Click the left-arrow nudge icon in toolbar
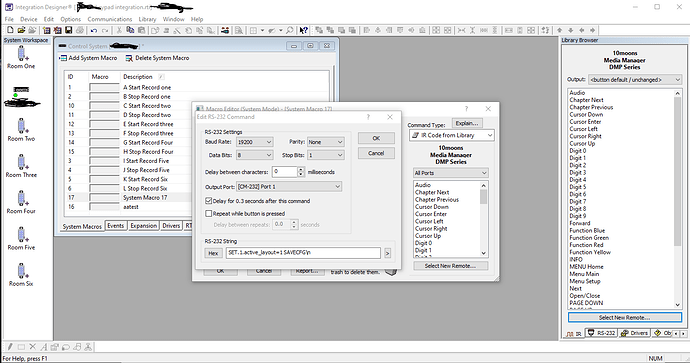Screen dimensions: 690x363 point(581,30)
